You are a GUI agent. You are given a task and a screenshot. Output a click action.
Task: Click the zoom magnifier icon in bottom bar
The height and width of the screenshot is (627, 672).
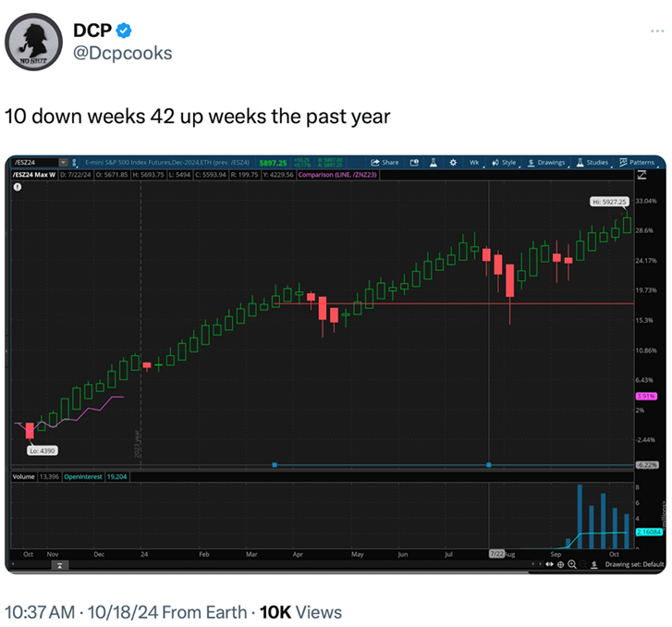[573, 564]
